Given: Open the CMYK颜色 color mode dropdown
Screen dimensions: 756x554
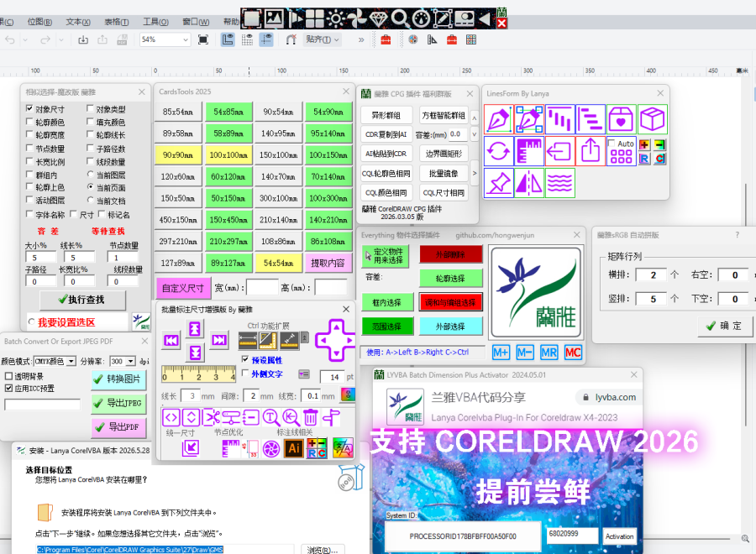Looking at the screenshot, I should coord(71,361).
